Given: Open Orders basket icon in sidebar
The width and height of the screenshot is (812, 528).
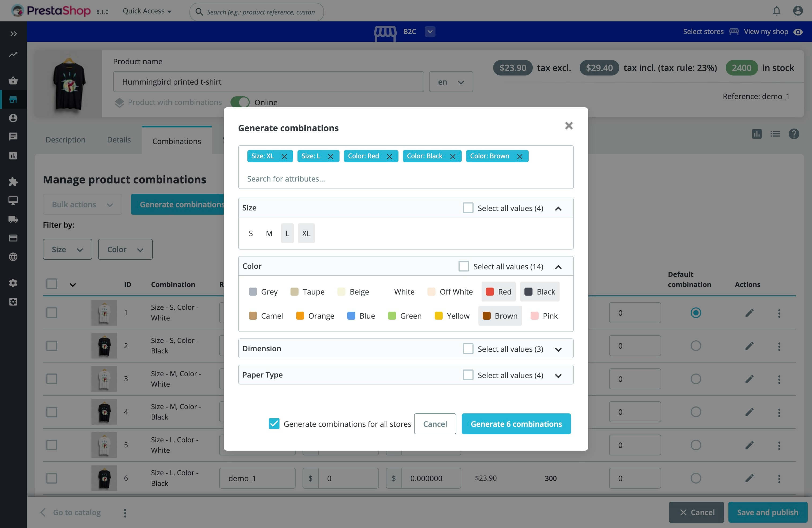Looking at the screenshot, I should (x=13, y=80).
